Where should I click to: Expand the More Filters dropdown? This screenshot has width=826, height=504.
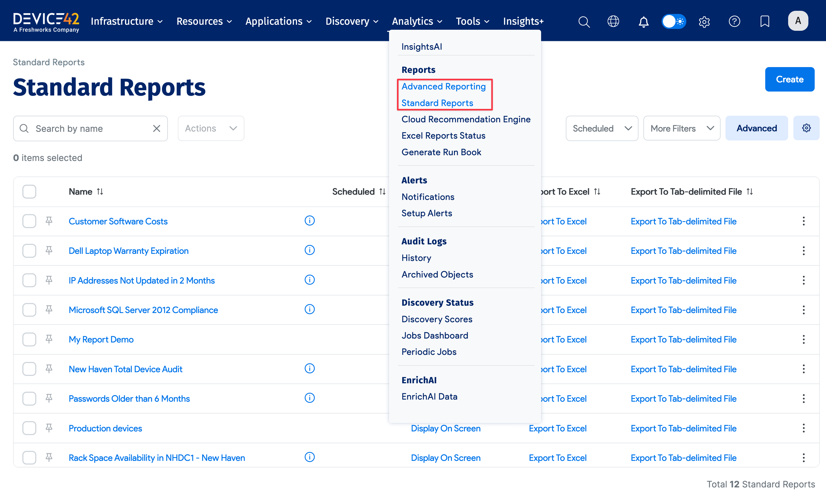coord(681,128)
